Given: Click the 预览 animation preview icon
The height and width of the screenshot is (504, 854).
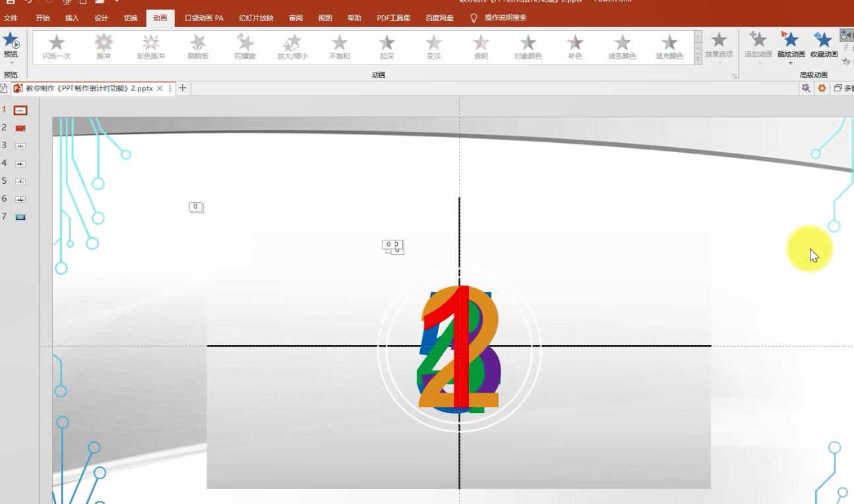Looking at the screenshot, I should pyautogui.click(x=11, y=42).
